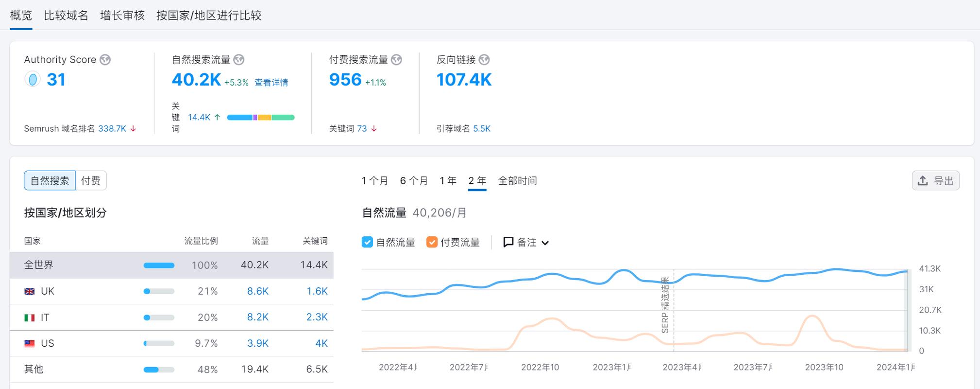This screenshot has width=980, height=389.
Task: Click globe icon beside 自然搜索流量
Action: pyautogui.click(x=238, y=60)
